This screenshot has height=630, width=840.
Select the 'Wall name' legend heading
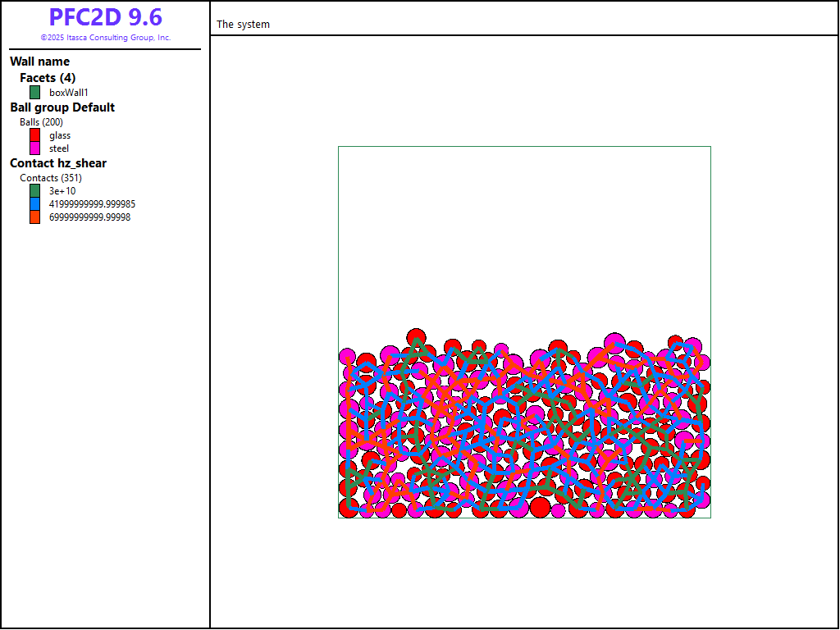(39, 62)
